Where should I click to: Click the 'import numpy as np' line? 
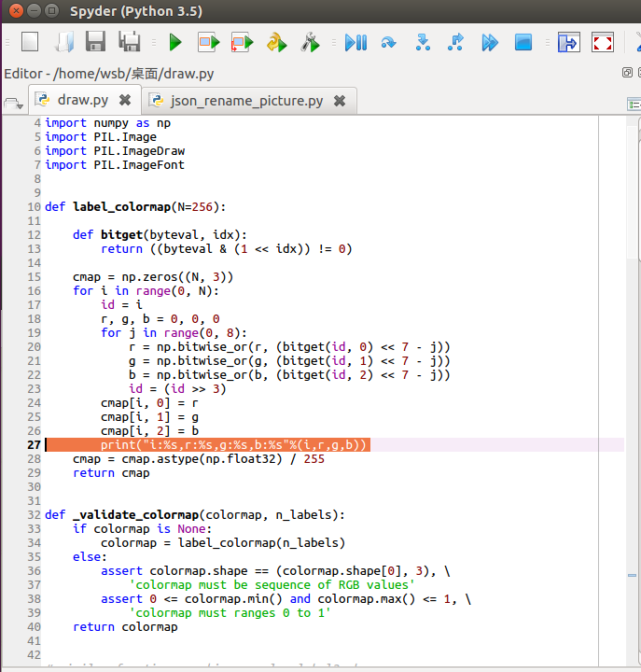107,123
